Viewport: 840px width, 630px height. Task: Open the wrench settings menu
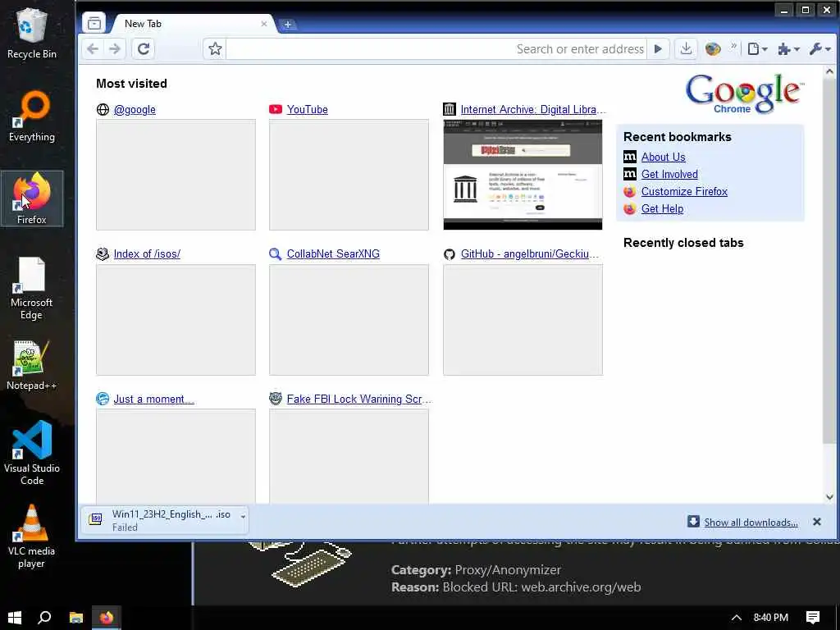pos(819,49)
